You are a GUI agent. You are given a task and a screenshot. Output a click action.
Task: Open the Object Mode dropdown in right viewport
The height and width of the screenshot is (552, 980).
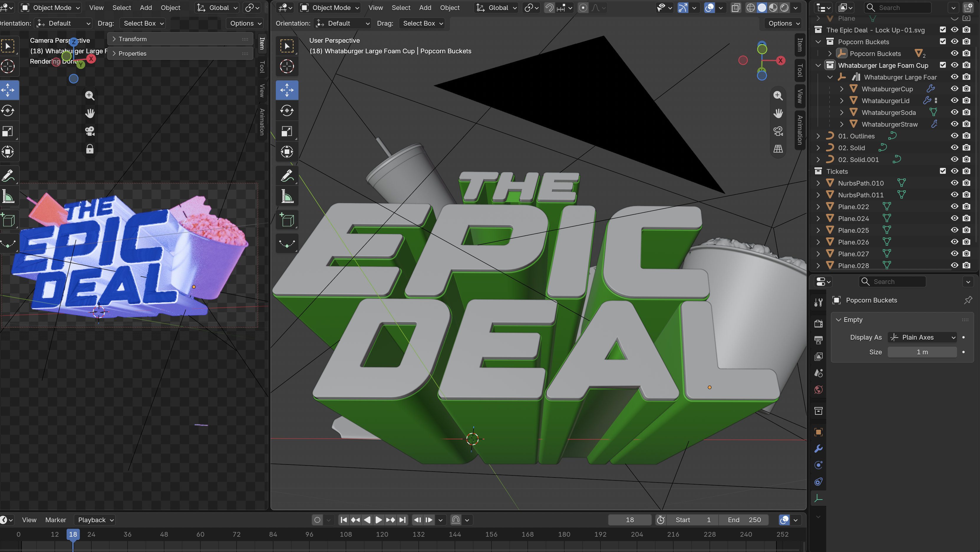pos(329,8)
